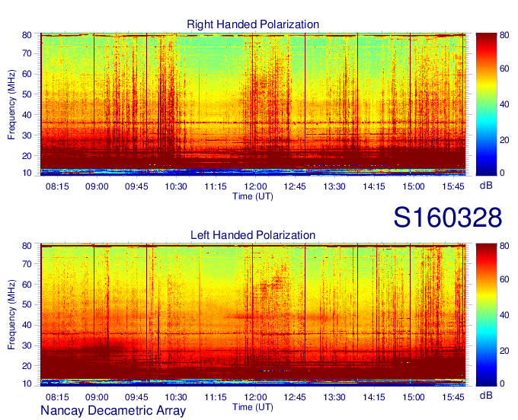Click the 80 value on the bottom colorbar scale
This screenshot has width=518, height=420.
tap(504, 246)
